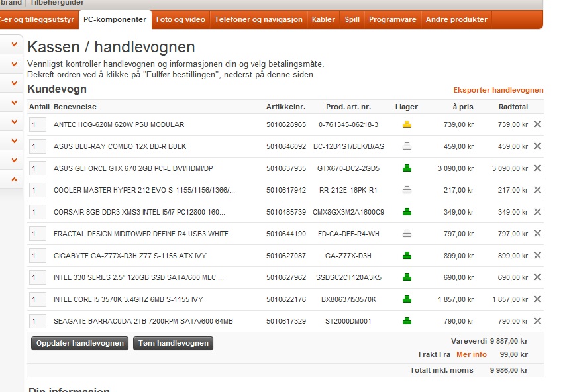Remove INTEL 330 SERIES SSD row

(x=537, y=277)
